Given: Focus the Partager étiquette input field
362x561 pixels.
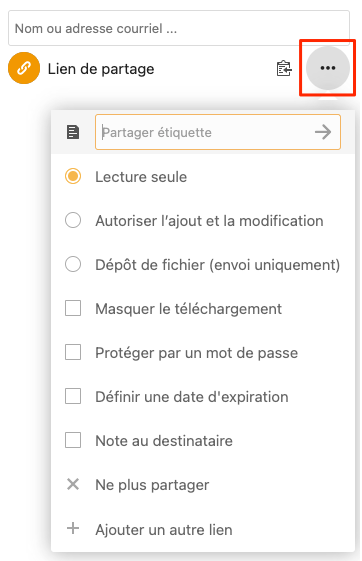Looking at the screenshot, I should tap(218, 132).
